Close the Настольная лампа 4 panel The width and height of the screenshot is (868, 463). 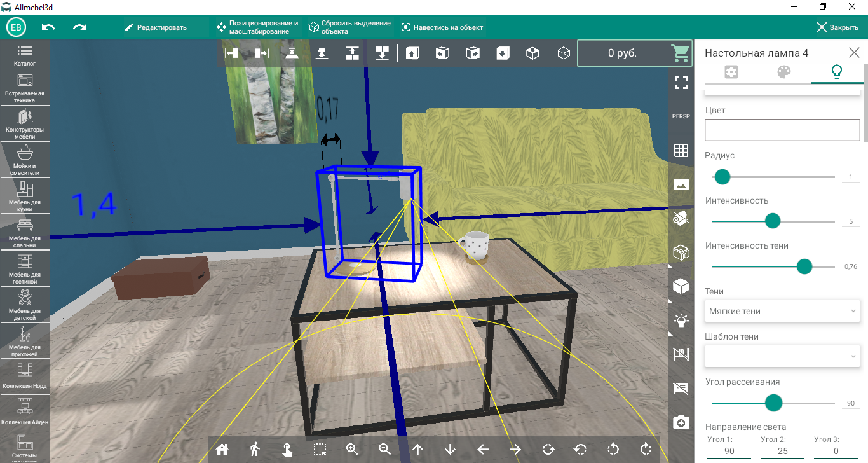pyautogui.click(x=854, y=53)
